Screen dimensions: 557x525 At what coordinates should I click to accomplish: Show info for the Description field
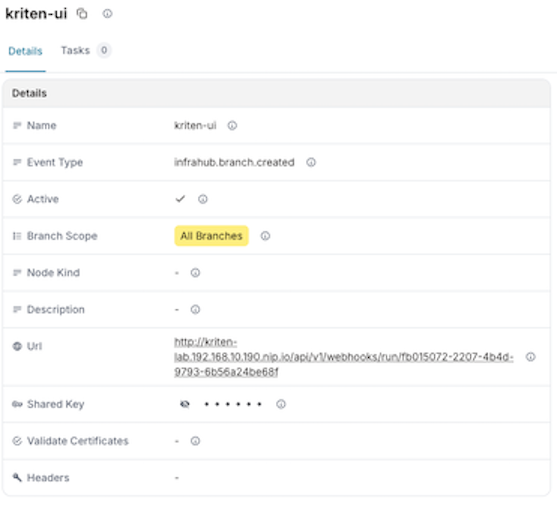195,309
